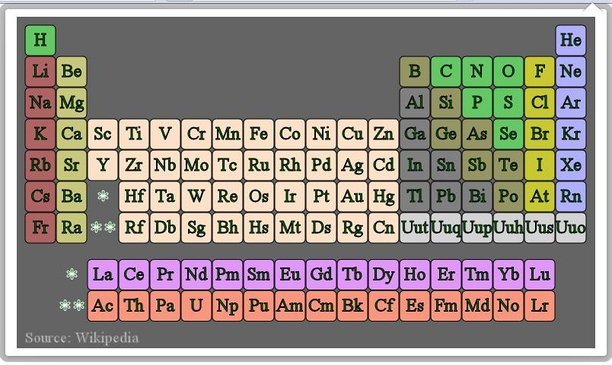The height and width of the screenshot is (365, 612).
Task: Click the Francium (Fr) tile
Action: tap(40, 228)
